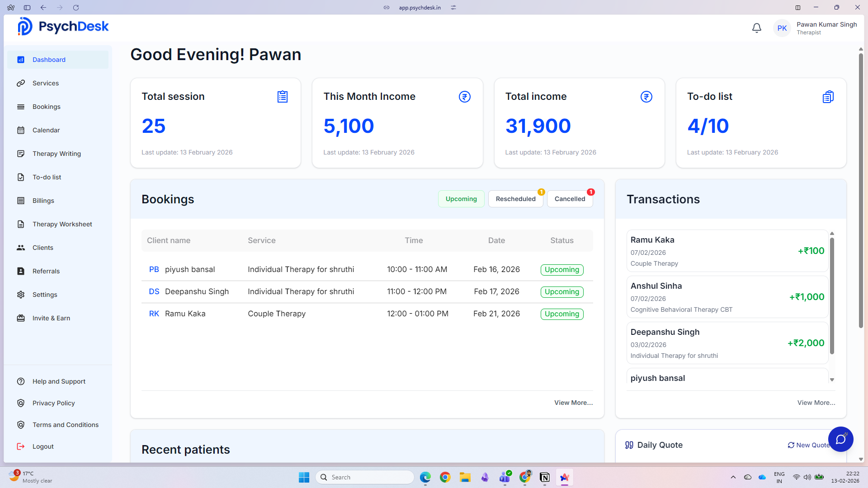868x488 pixels.
Task: Switch to the Rescheduled bookings tab
Action: 515,199
